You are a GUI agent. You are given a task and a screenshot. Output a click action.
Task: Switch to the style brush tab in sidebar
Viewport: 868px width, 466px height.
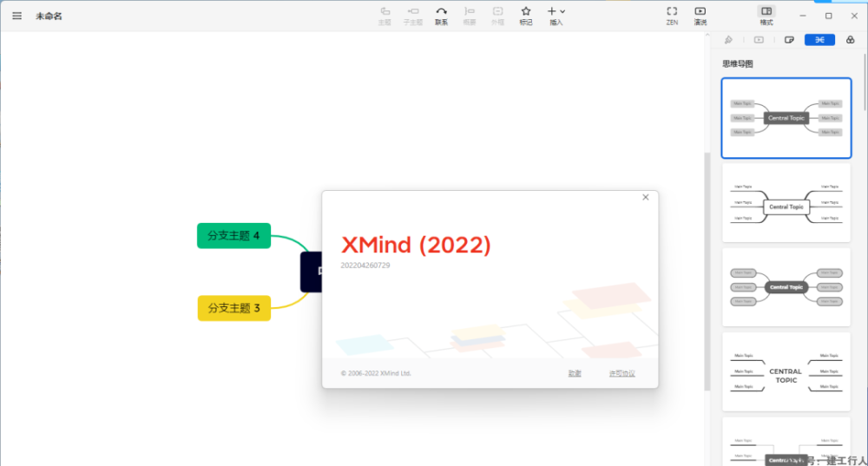(728, 40)
